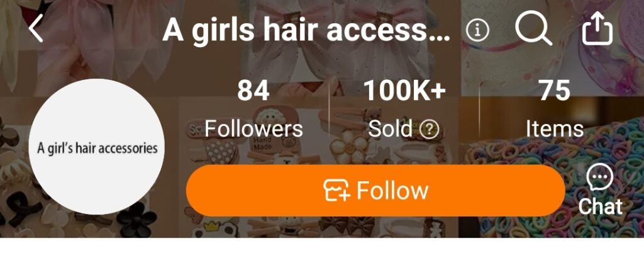Open the shop's round profile avatar
Viewport: 644px width, 263px height.
[x=97, y=147]
